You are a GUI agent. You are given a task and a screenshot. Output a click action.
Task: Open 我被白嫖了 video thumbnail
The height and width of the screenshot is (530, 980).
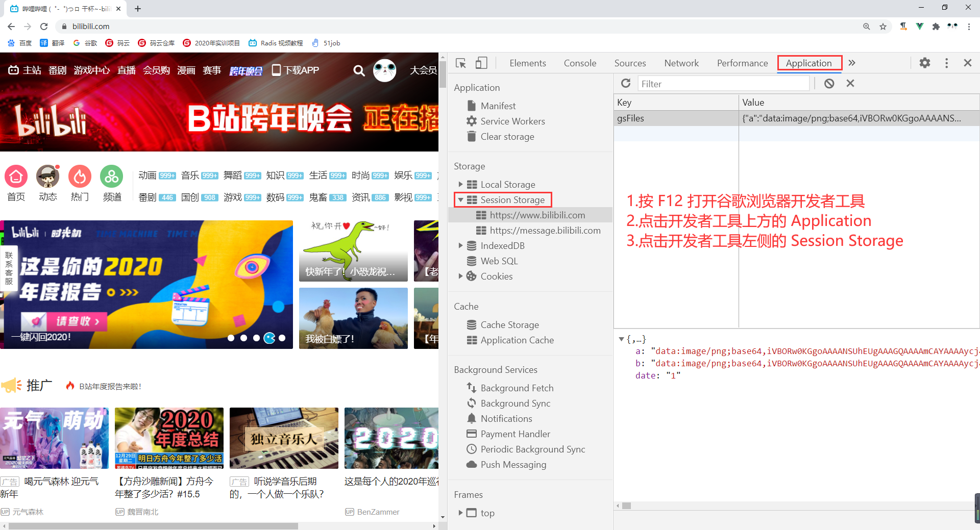pyautogui.click(x=353, y=318)
